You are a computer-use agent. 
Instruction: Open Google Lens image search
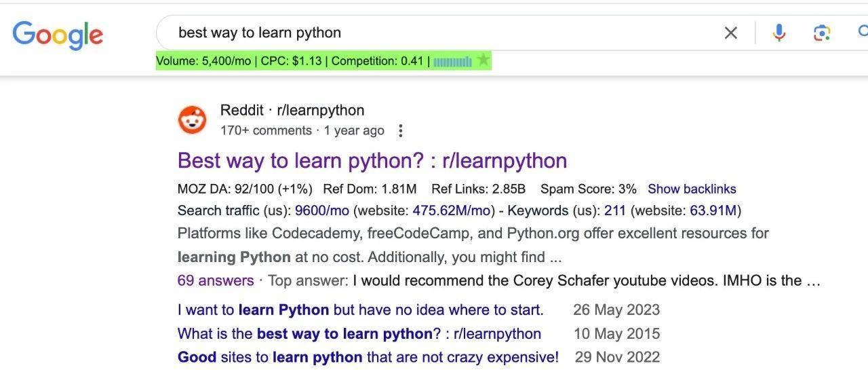[822, 33]
